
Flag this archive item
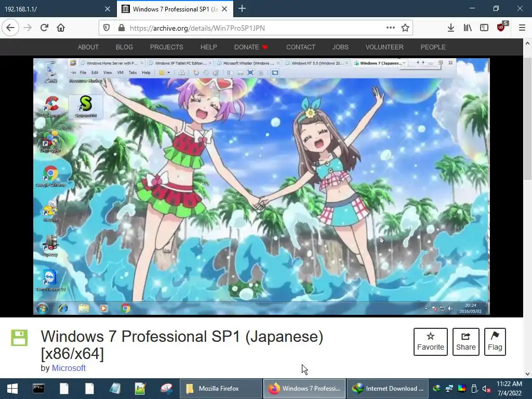tap(495, 342)
